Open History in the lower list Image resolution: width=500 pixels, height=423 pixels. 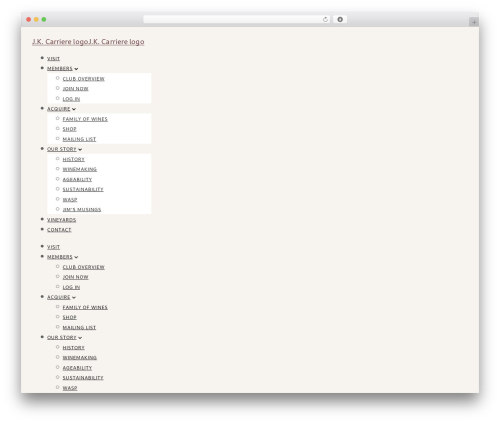click(x=74, y=348)
